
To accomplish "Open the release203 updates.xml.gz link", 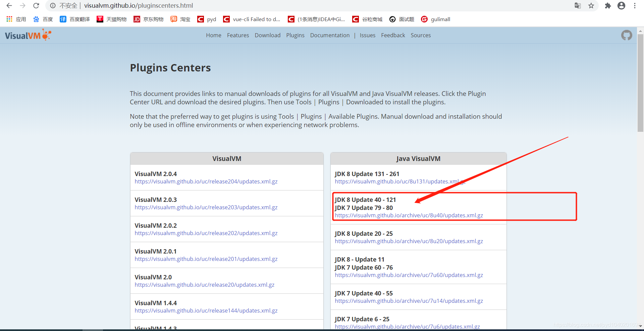I will pos(206,207).
